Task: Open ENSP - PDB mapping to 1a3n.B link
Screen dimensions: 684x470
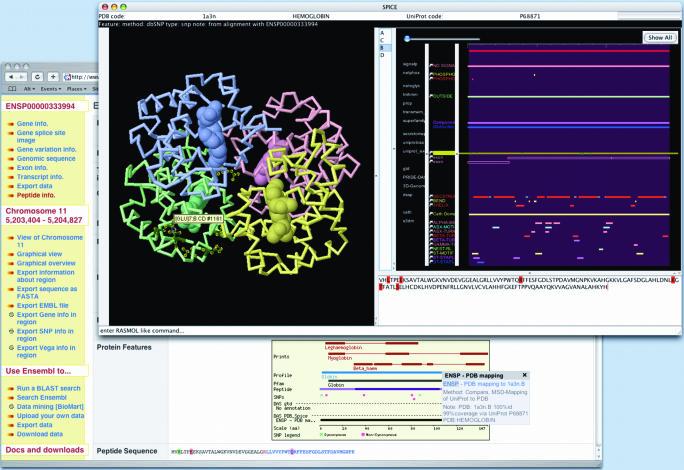Action: click(x=484, y=384)
